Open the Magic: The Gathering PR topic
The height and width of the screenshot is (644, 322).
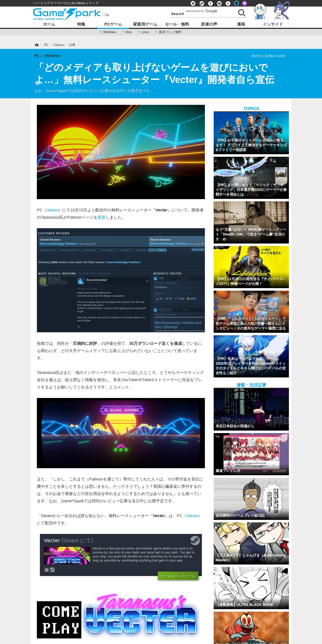click(x=251, y=178)
